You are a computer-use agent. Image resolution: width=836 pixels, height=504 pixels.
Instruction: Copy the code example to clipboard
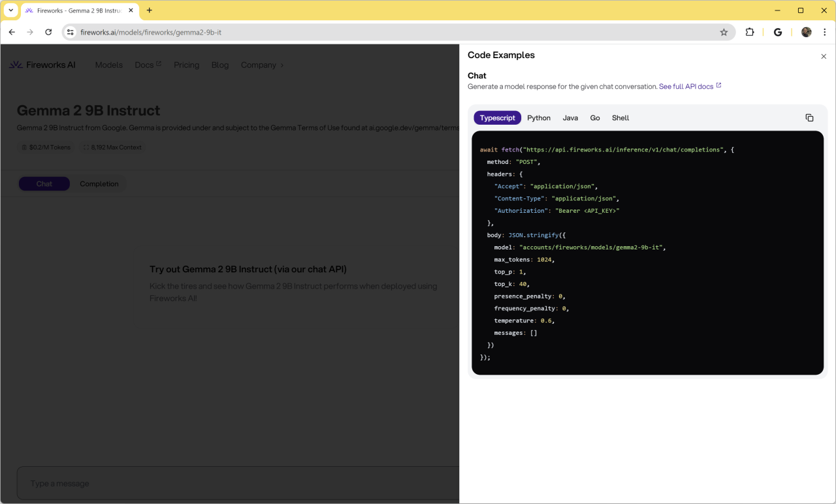(x=809, y=118)
